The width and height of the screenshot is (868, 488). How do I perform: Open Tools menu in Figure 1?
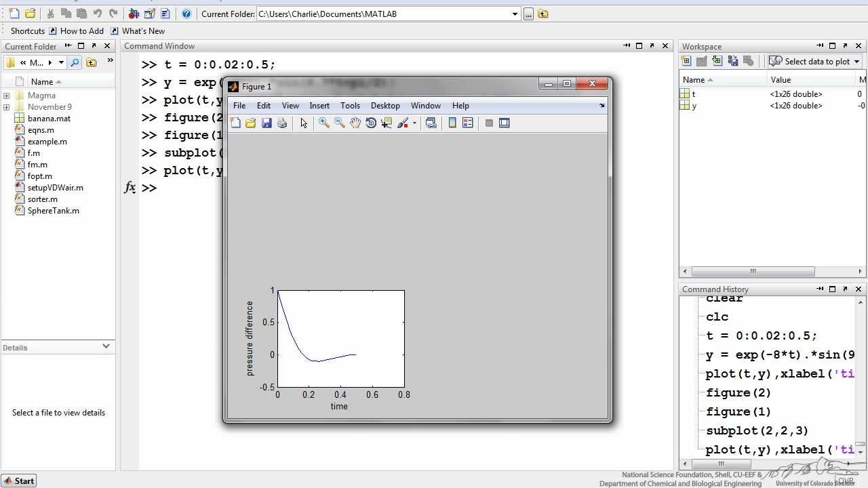[x=350, y=106]
